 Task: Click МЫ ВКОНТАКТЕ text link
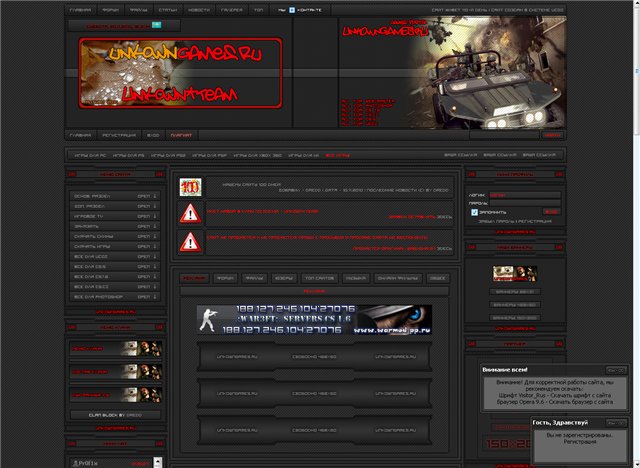pos(300,10)
